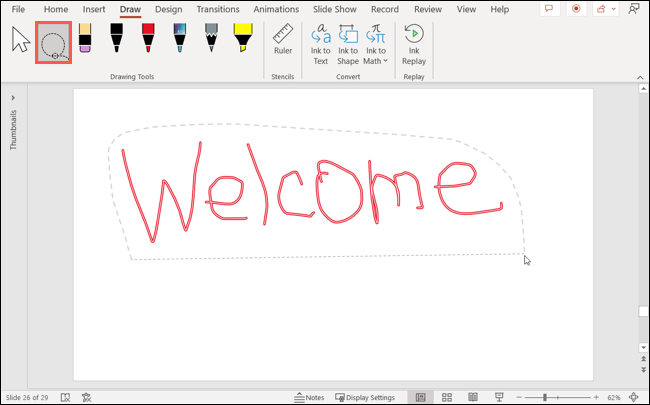650x405 pixels.
Task: Click vertical scrollbar up arrow
Action: pos(643,88)
